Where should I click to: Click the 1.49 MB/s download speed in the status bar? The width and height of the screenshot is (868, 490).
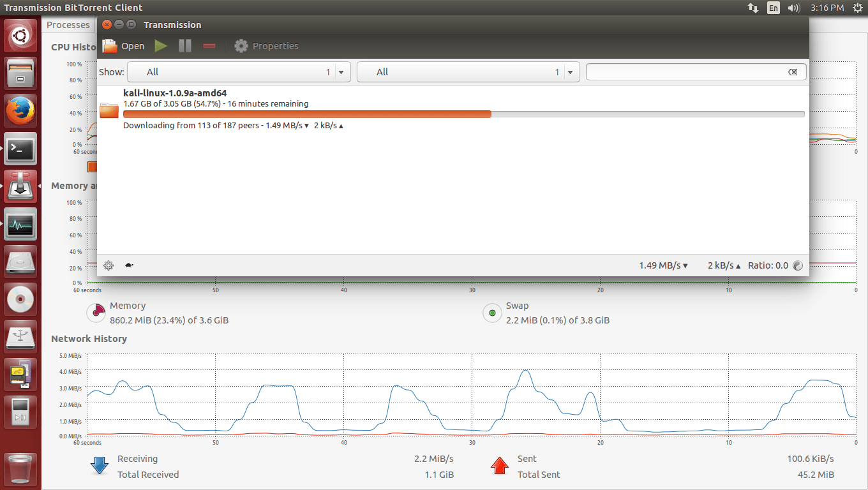point(663,265)
